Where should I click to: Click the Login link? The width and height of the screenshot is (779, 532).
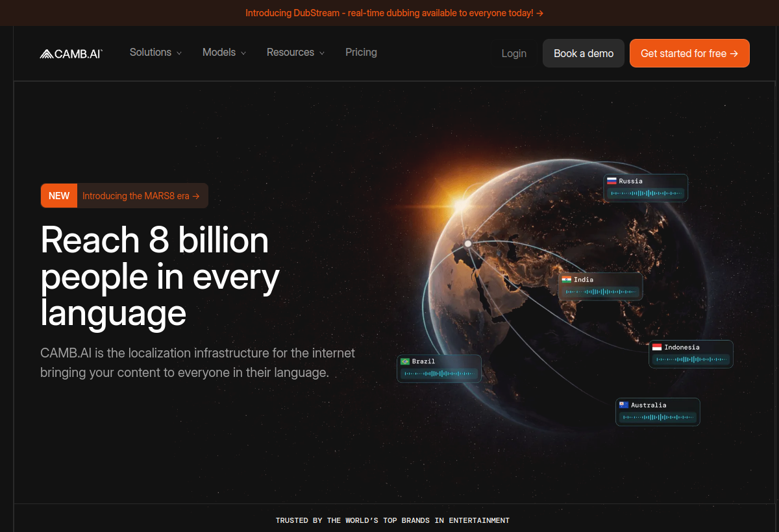coord(514,53)
